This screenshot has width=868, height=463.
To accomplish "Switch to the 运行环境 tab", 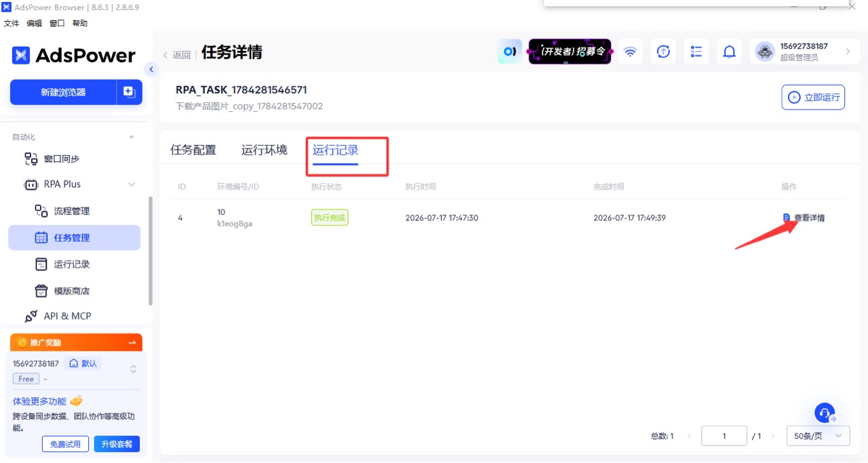I will click(264, 150).
